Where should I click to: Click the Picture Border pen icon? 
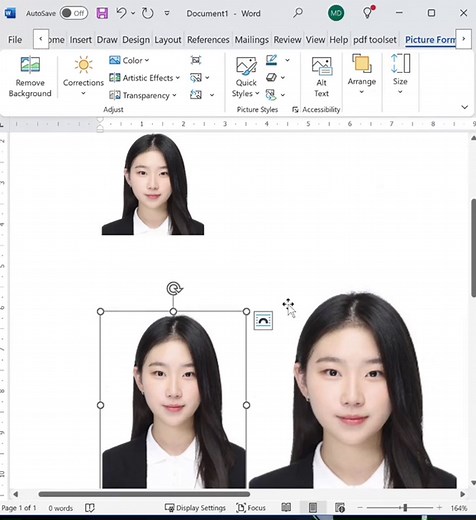pyautogui.click(x=272, y=60)
